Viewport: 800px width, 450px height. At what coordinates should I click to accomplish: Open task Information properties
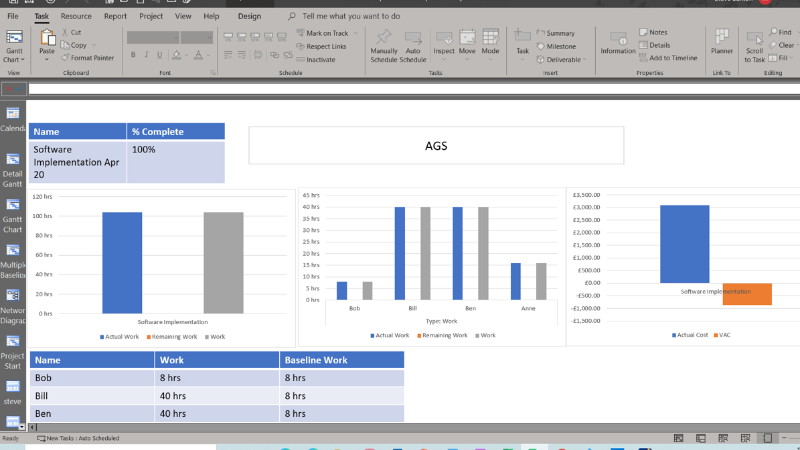point(617,45)
